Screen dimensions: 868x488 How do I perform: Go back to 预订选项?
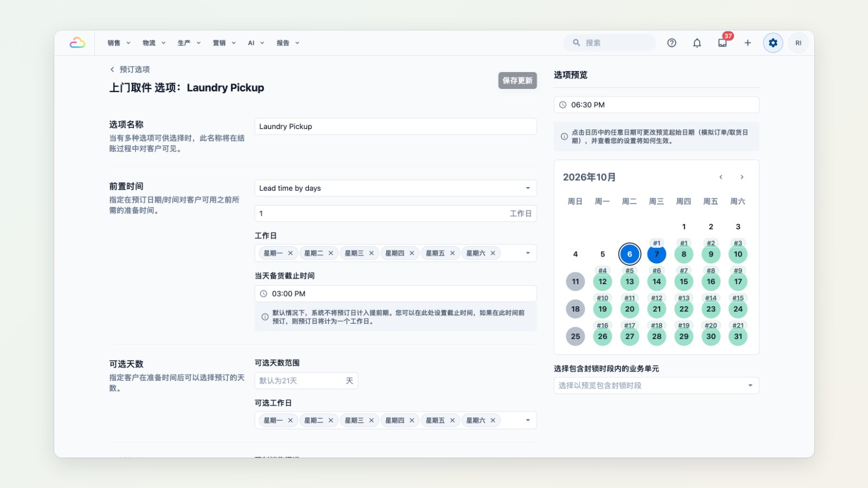click(130, 69)
